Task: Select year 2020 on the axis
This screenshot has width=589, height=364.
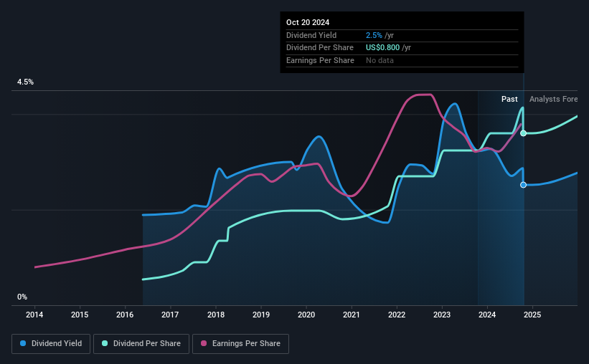Action: (306, 315)
